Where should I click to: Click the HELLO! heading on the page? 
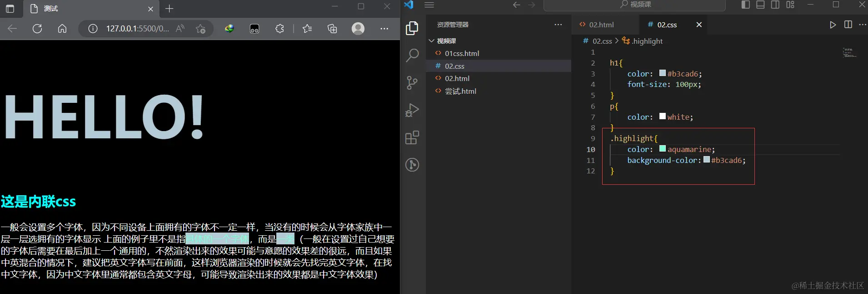click(104, 117)
